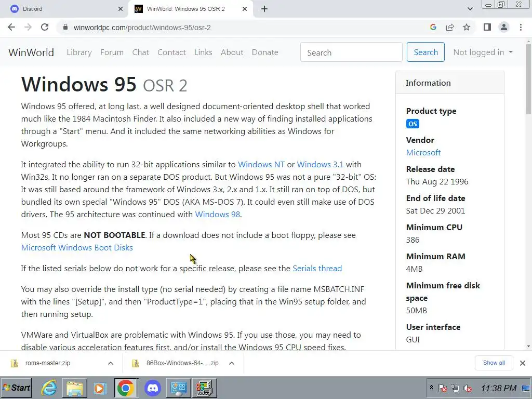The height and width of the screenshot is (399, 532).
Task: Open the Chat menu item
Action: (140, 52)
